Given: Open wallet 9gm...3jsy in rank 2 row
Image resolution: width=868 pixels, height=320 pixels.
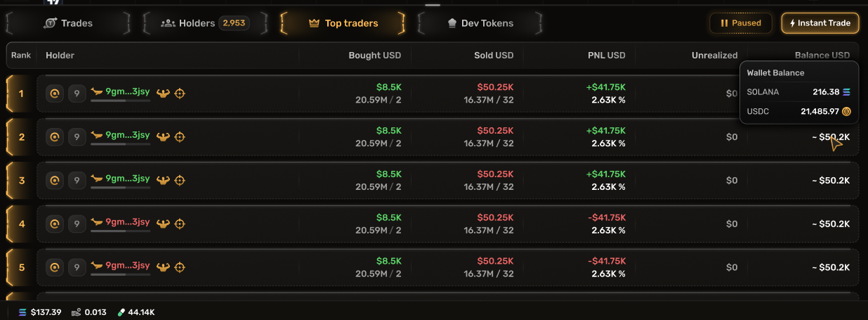Looking at the screenshot, I should (127, 134).
